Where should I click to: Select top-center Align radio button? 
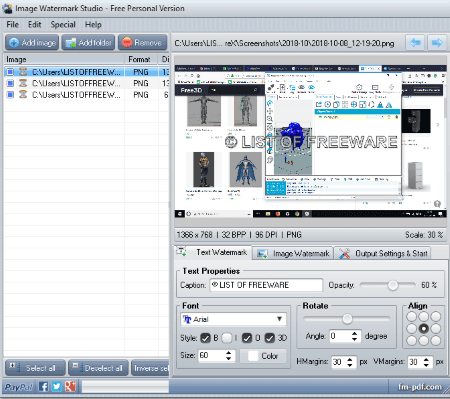click(x=424, y=317)
